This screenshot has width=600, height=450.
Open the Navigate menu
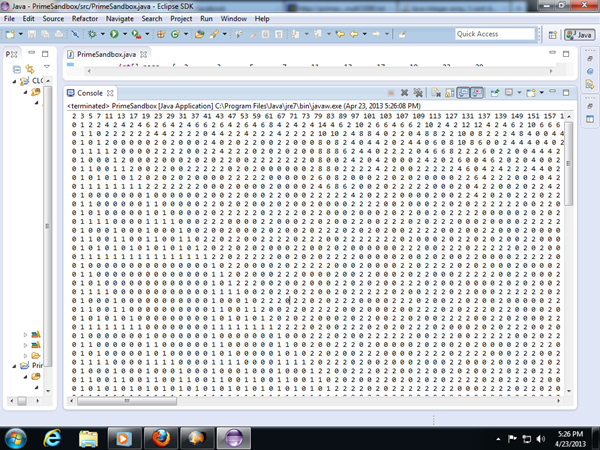(x=120, y=19)
